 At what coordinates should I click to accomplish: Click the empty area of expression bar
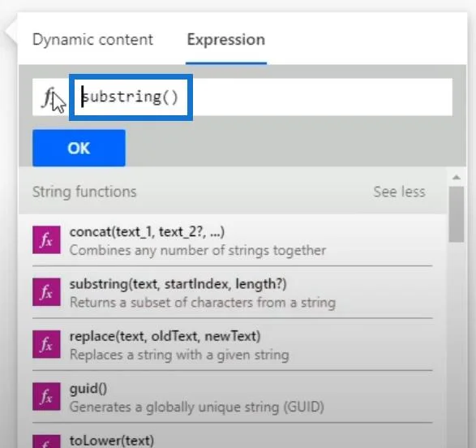pyautogui.click(x=322, y=97)
